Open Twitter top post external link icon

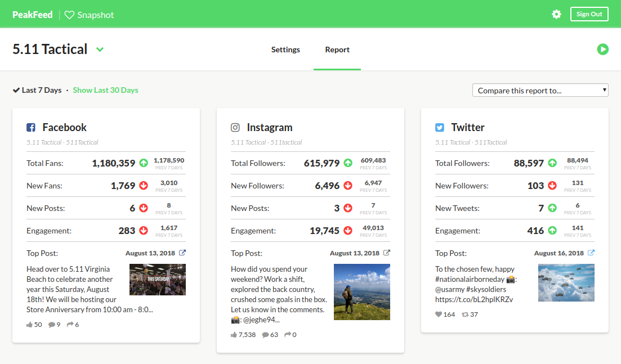pos(591,253)
